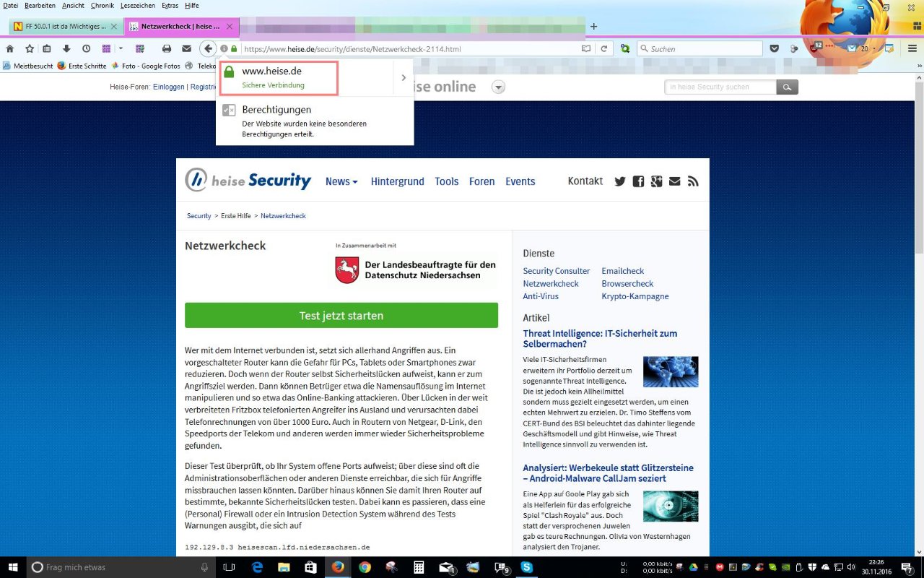Click Security breadcrumb link

pyautogui.click(x=199, y=216)
